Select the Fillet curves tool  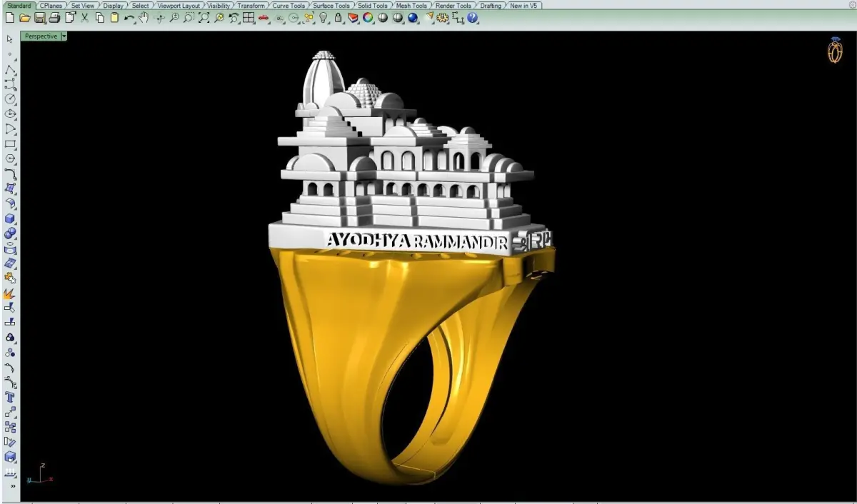tap(10, 173)
